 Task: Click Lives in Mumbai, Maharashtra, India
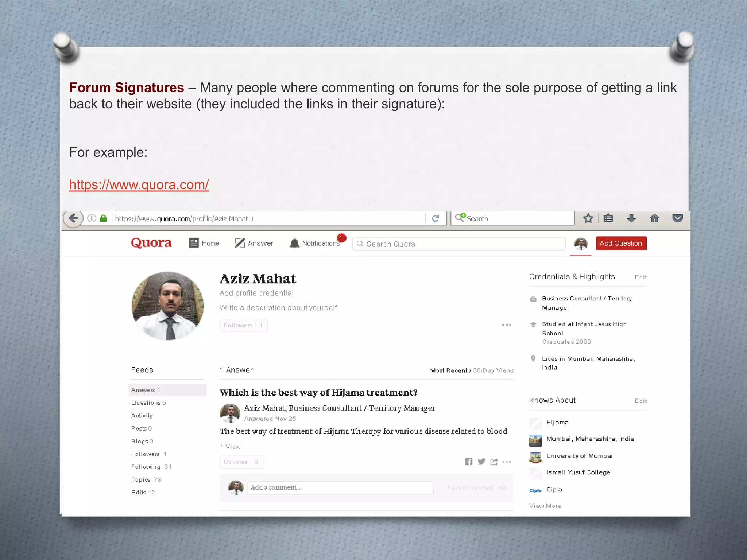coord(588,363)
